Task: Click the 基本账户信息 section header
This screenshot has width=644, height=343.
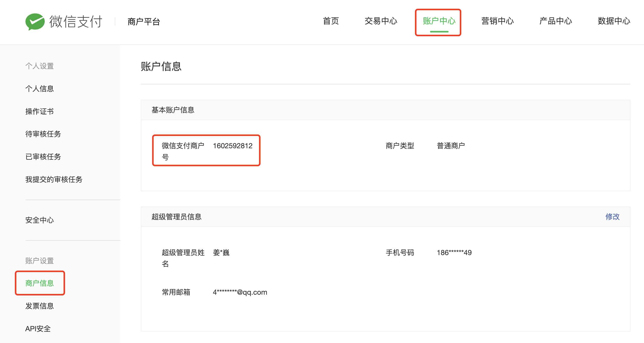Action: (173, 110)
